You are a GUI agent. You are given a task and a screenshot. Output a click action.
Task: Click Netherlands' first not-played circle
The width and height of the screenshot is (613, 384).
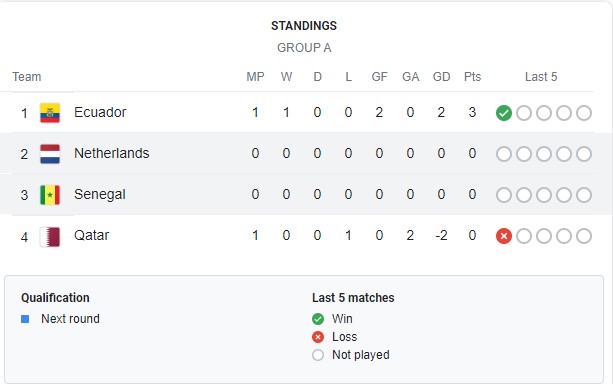(x=504, y=154)
